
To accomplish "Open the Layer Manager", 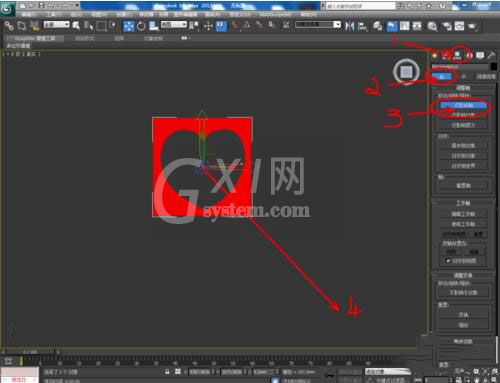I will coord(377,26).
